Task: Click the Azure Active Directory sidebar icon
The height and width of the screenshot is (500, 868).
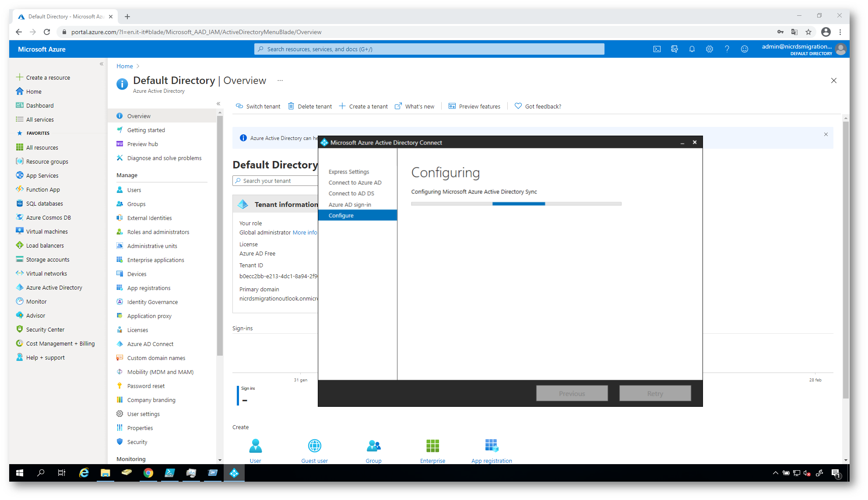Action: (x=20, y=287)
